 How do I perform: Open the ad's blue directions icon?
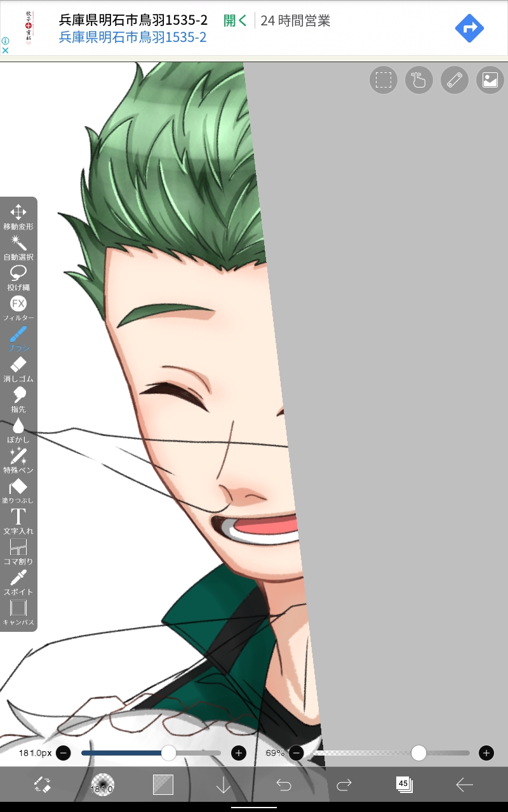click(470, 28)
